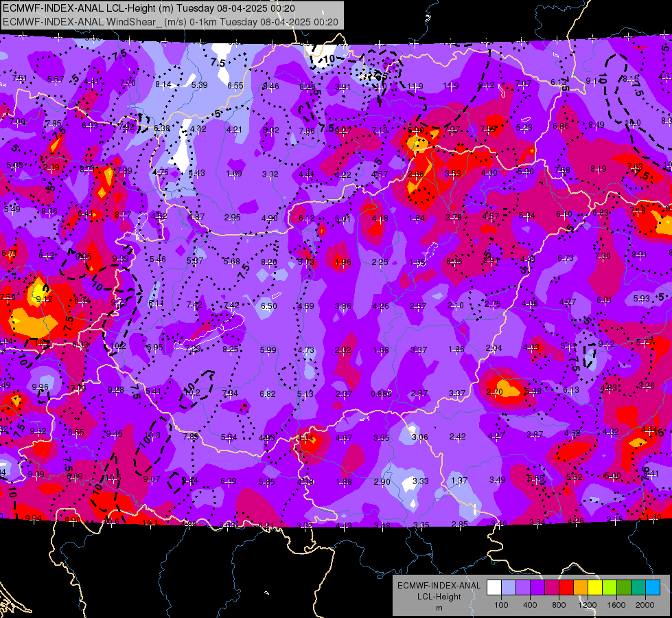Click the grid value '8.14'
The width and height of the screenshot is (672, 618).
point(163,84)
